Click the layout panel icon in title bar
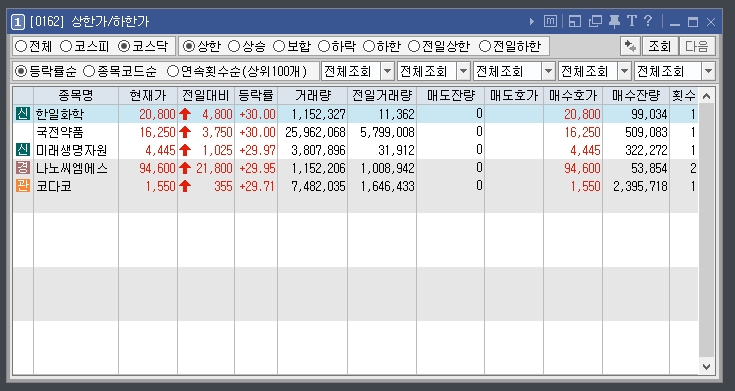735x391 pixels. (x=575, y=22)
